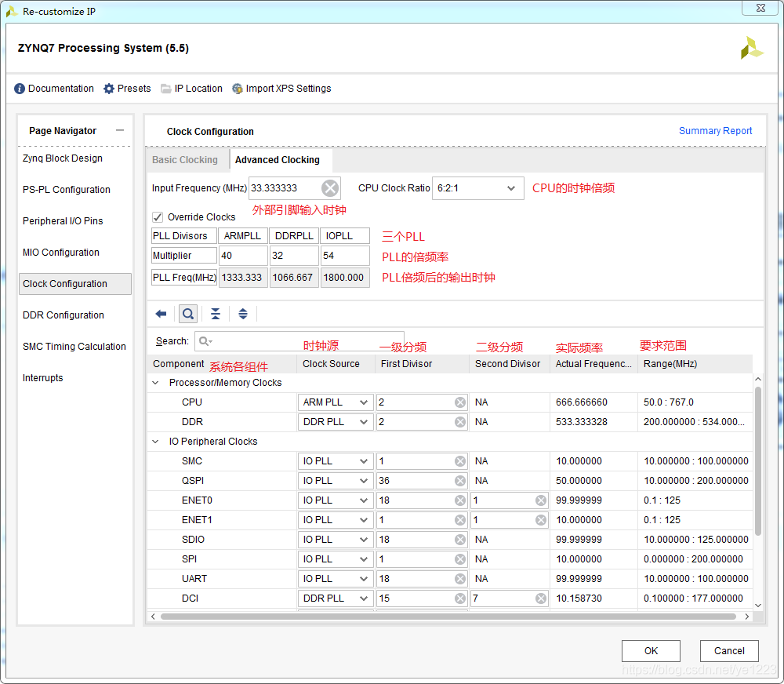
Task: Collapse all rows toolbar icon
Action: (216, 314)
